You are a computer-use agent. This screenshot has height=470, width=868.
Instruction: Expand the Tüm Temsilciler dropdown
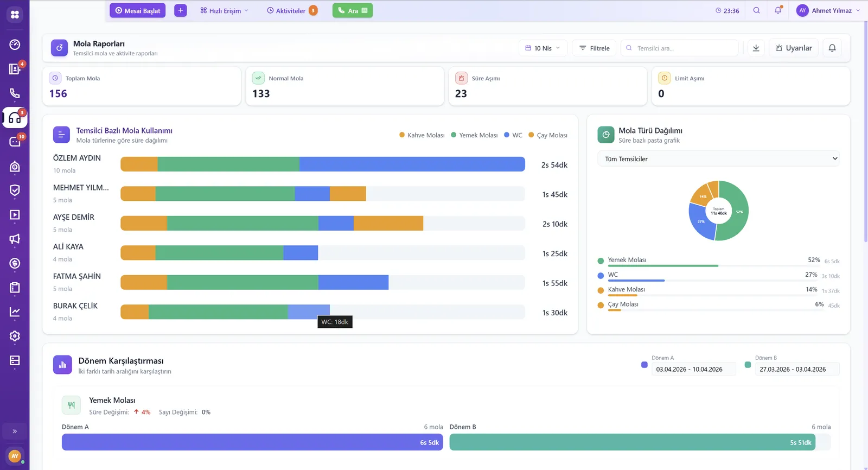point(718,158)
